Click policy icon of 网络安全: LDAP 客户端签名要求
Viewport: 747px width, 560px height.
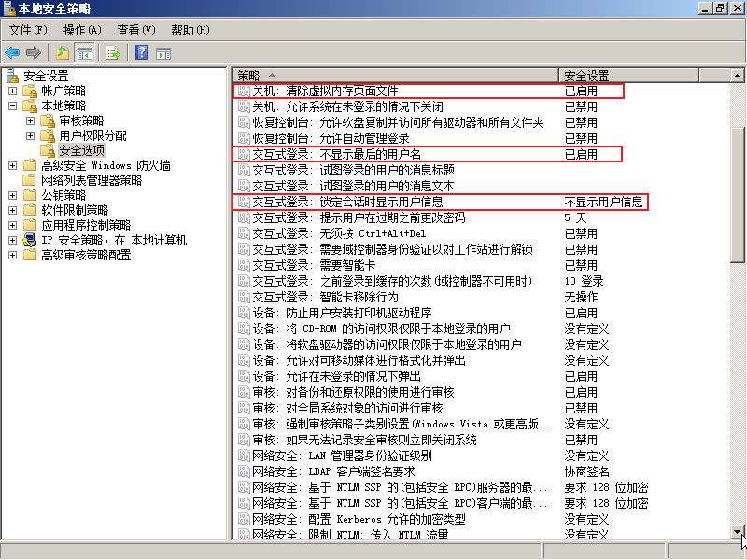(x=244, y=471)
